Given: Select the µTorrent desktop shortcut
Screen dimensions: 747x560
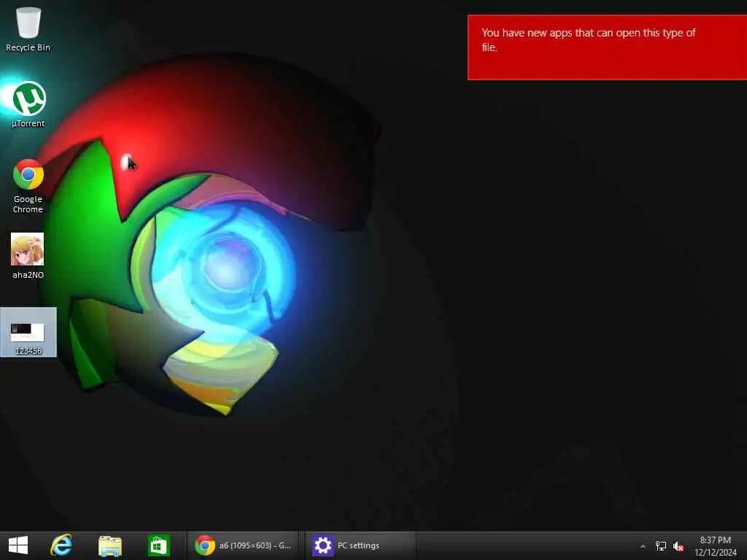Looking at the screenshot, I should click(x=28, y=104).
